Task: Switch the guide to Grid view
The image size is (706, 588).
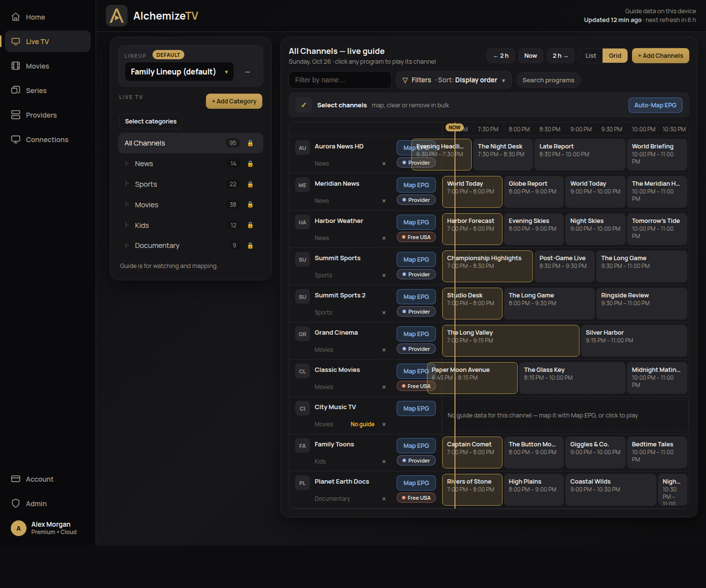Action: (615, 55)
